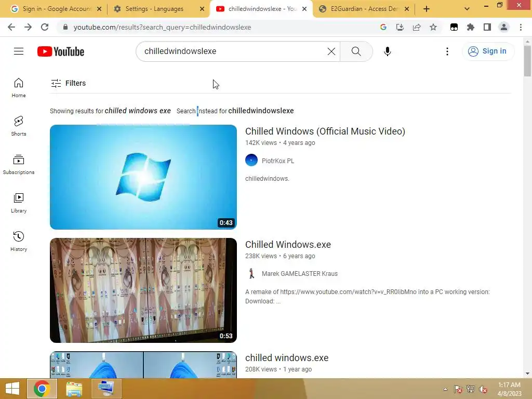
Task: Clear the search box with the X
Action: tap(331, 51)
